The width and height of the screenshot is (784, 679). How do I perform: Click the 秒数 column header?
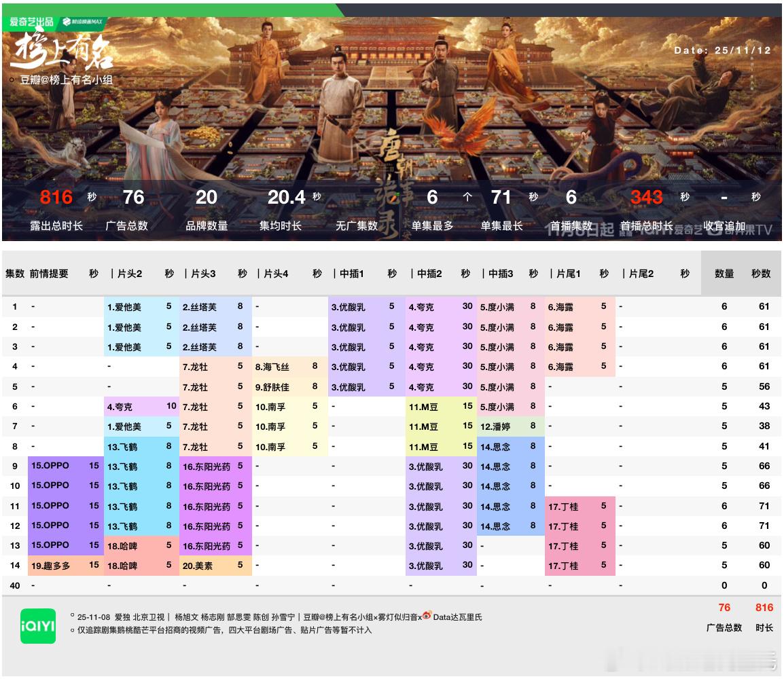click(761, 274)
